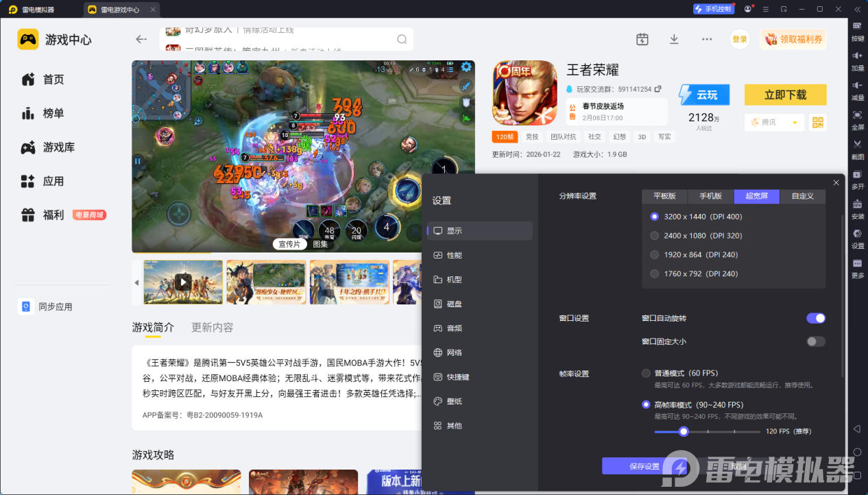
Task: Click the search magnifier icon
Action: click(402, 39)
